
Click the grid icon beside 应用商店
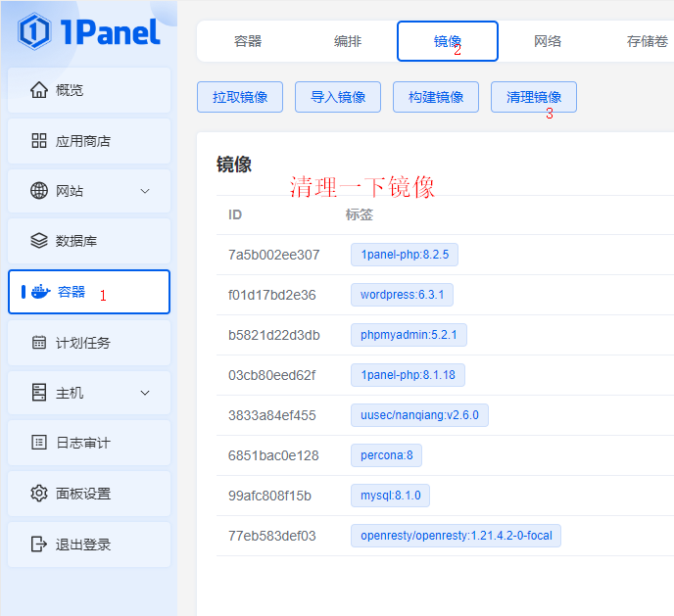[x=39, y=141]
